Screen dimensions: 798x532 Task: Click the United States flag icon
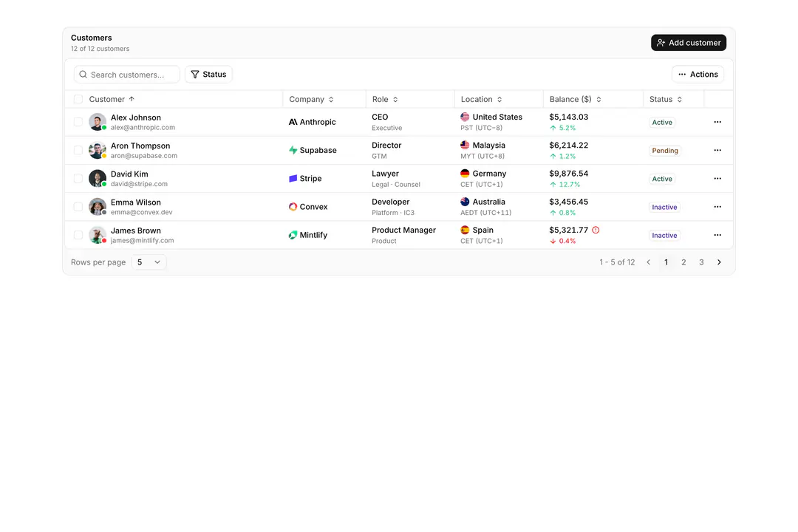[x=465, y=117]
